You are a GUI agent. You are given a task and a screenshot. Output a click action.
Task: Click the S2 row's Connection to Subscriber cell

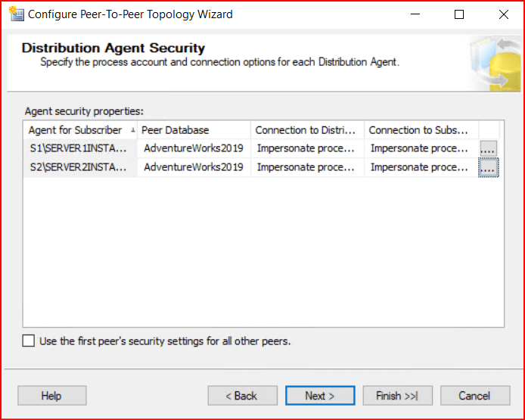(x=419, y=168)
